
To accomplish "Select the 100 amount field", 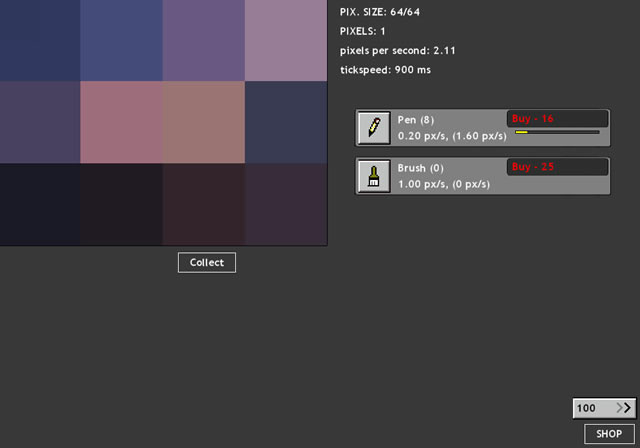I will (604, 408).
